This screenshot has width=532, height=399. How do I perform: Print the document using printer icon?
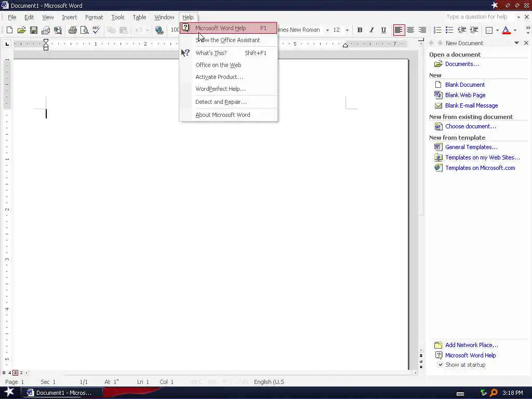click(72, 30)
